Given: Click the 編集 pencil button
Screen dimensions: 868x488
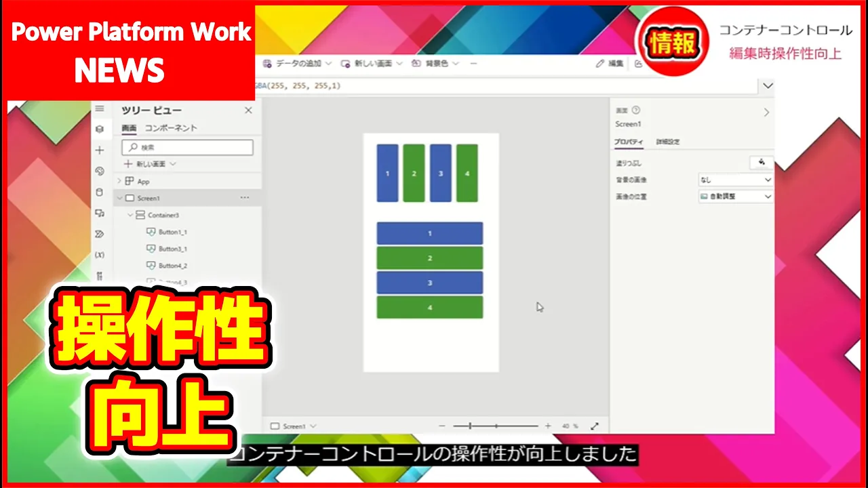Looking at the screenshot, I should [x=610, y=63].
